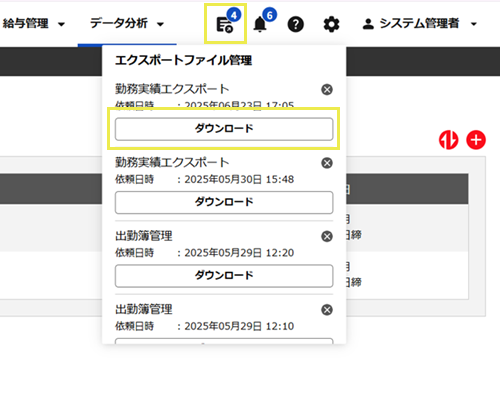The height and width of the screenshot is (397, 500).
Task: Download the 05月29日 12:20 出勤簿管理 file
Action: pos(224,276)
